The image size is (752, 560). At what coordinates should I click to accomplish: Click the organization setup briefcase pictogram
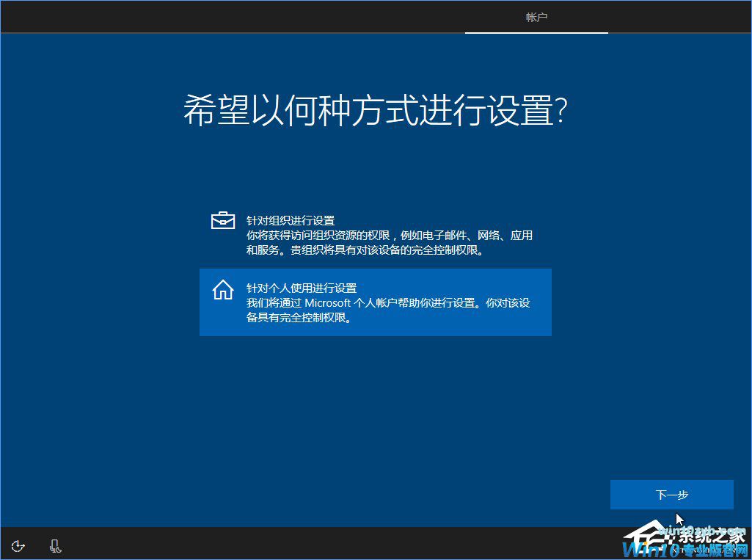[x=222, y=219]
